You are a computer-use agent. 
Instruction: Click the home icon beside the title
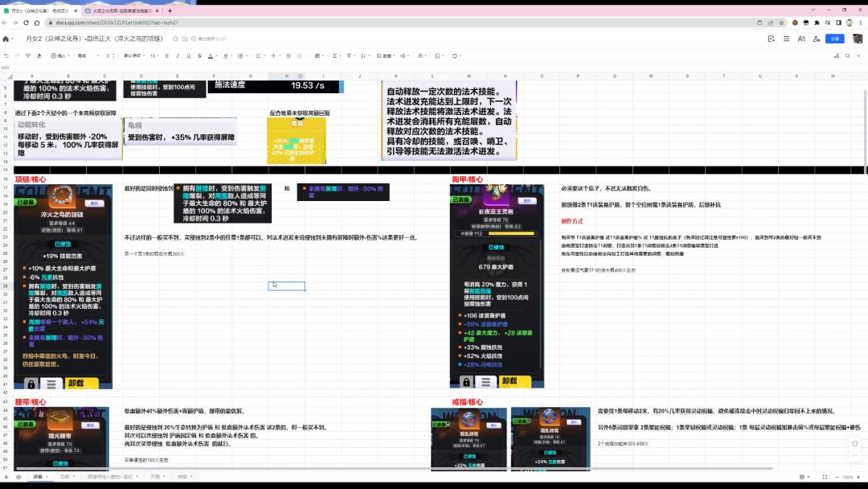6,39
